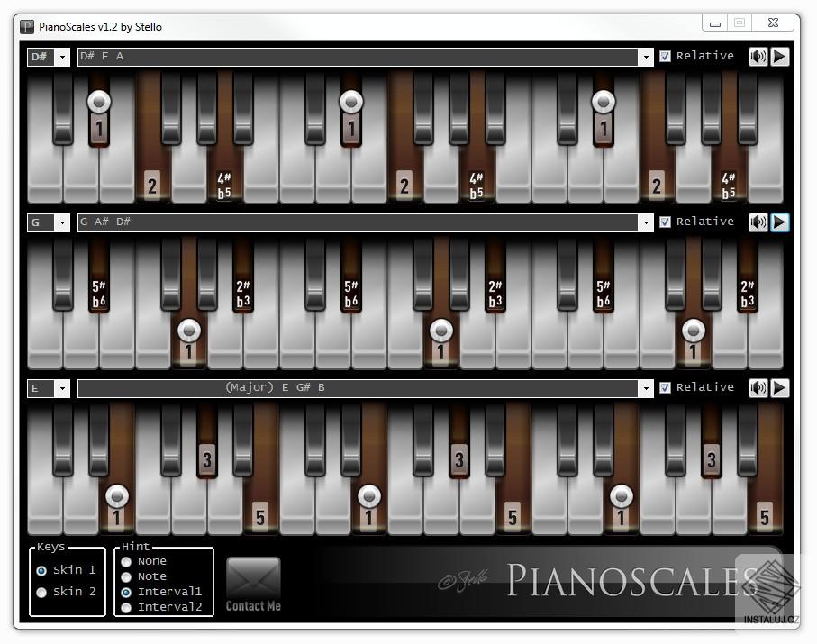Click the Contact Me label
The width and height of the screenshot is (817, 644).
click(253, 606)
